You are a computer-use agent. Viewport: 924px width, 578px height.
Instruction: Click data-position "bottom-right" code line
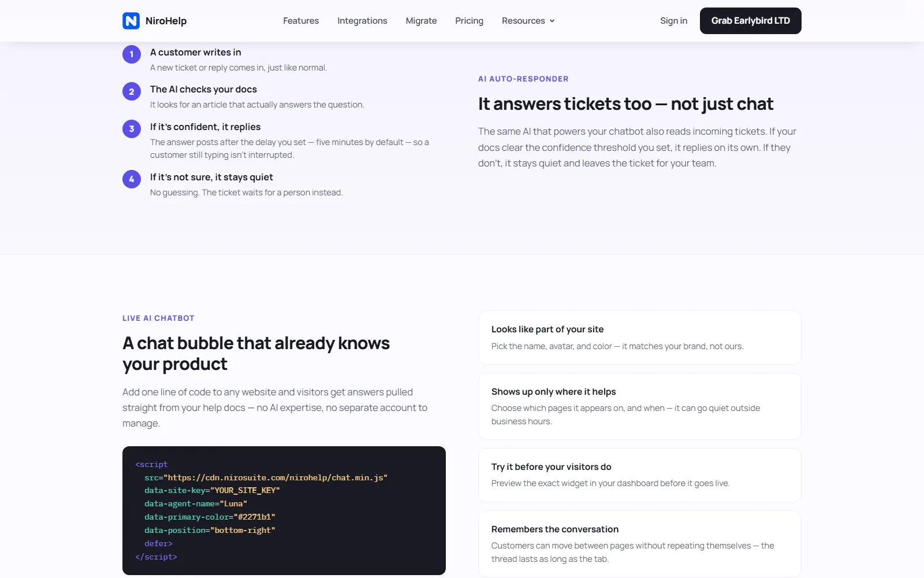click(x=210, y=530)
